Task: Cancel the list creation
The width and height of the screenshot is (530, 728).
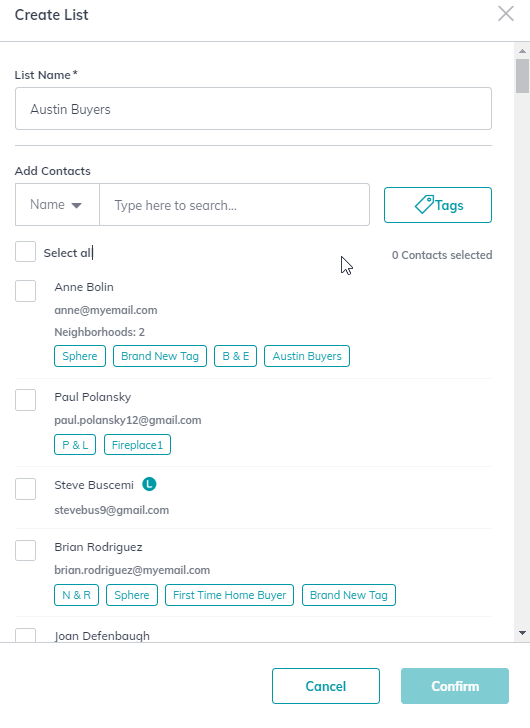Action: 326,686
